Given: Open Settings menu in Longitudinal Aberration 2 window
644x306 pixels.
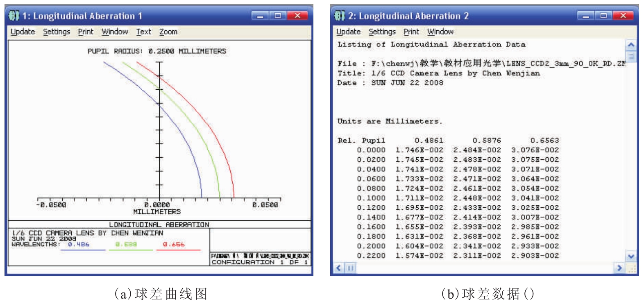Looking at the screenshot, I should tap(382, 32).
